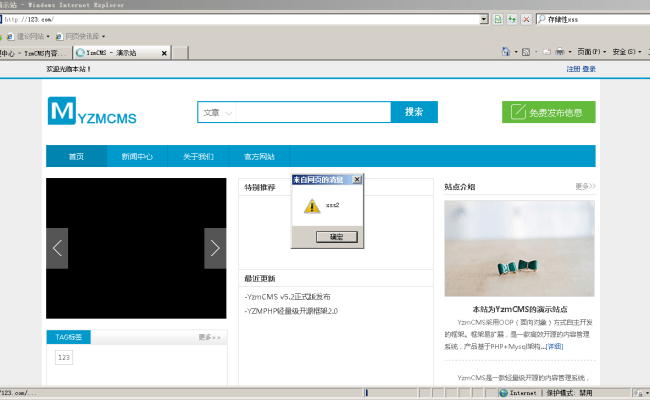
Task: Switch to the YzmCMS内容 tab
Action: coord(36,53)
